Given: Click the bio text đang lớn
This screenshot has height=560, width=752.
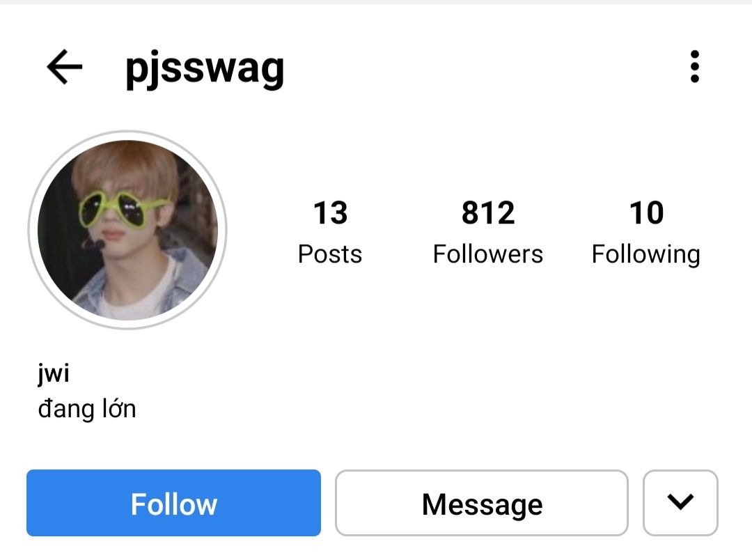Looking at the screenshot, I should pyautogui.click(x=87, y=408).
